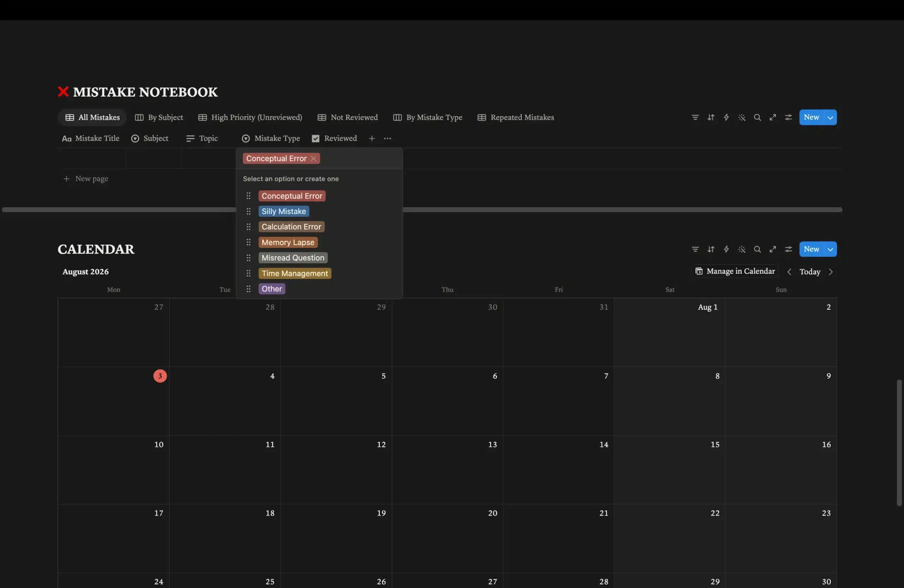
Task: Click Manage in Calendar button
Action: pos(735,271)
